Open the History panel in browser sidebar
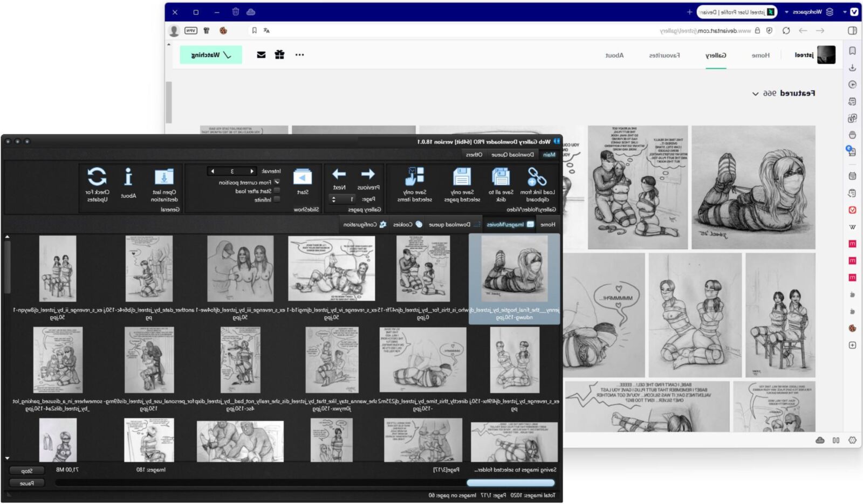 [x=852, y=85]
